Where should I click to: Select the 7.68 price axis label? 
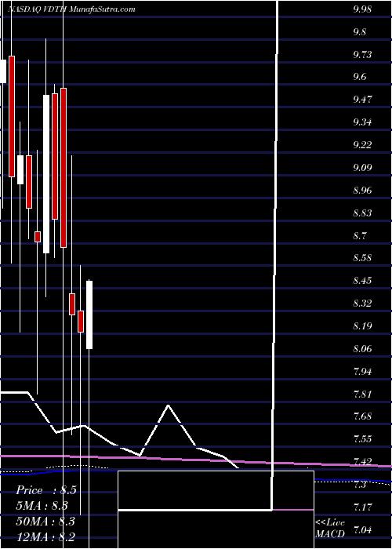point(362,416)
